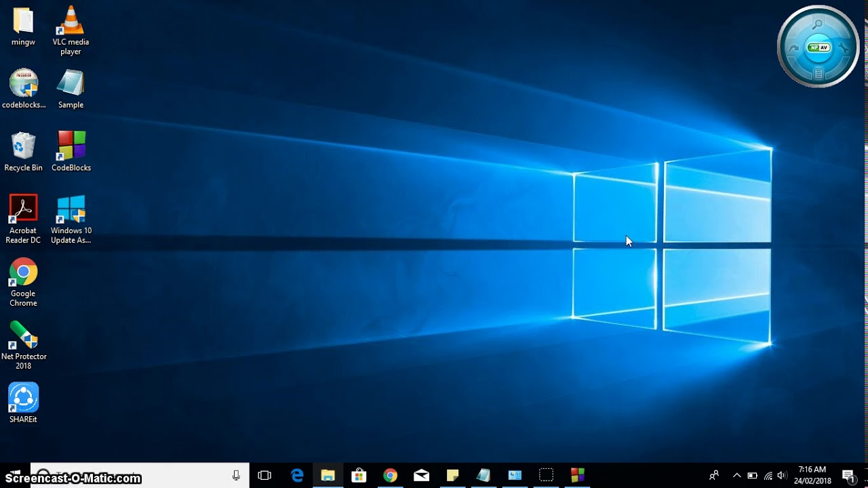
Task: Open Google Chrome from the taskbar
Action: [x=390, y=475]
